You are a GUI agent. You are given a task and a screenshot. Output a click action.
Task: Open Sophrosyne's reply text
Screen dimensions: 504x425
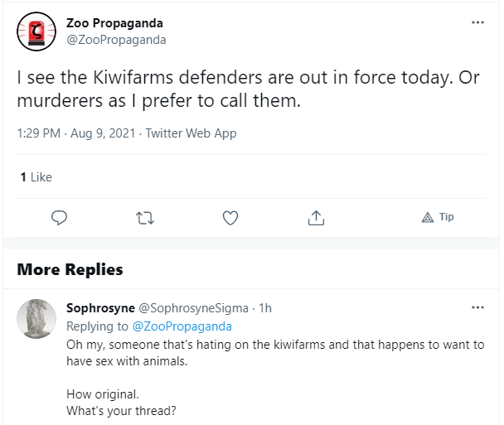274,352
